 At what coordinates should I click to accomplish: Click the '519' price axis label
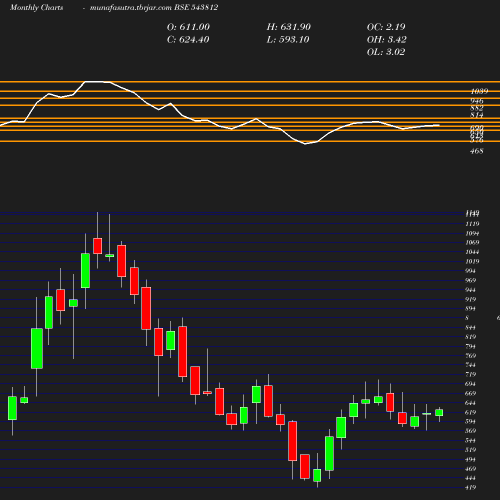[471, 450]
